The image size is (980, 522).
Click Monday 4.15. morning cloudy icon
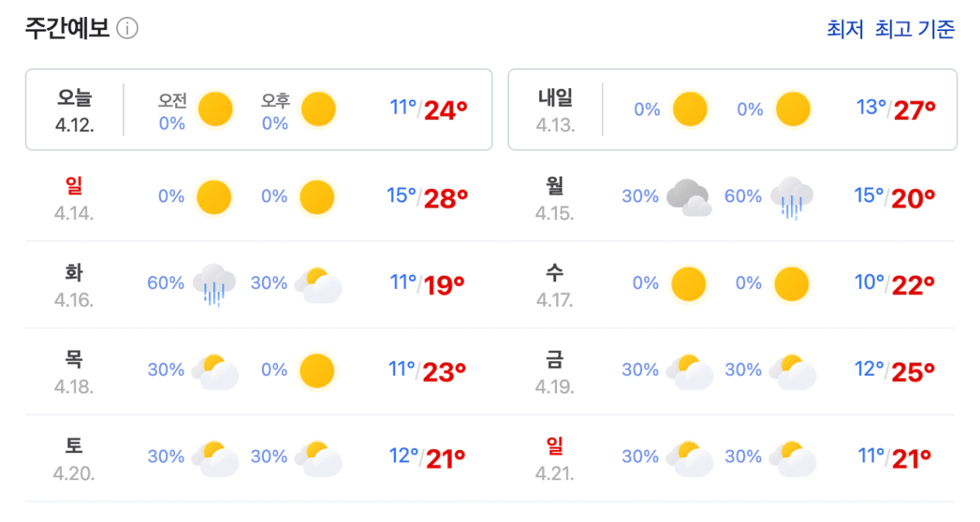click(x=689, y=197)
